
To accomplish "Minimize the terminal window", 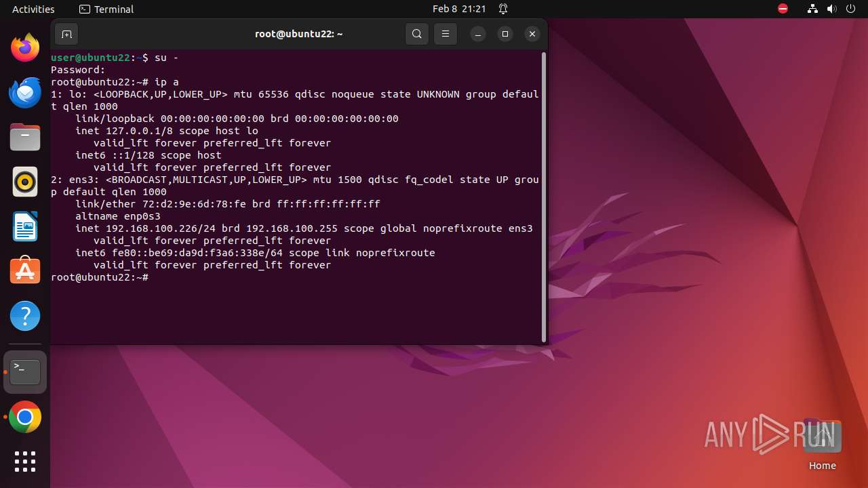I will tap(478, 34).
